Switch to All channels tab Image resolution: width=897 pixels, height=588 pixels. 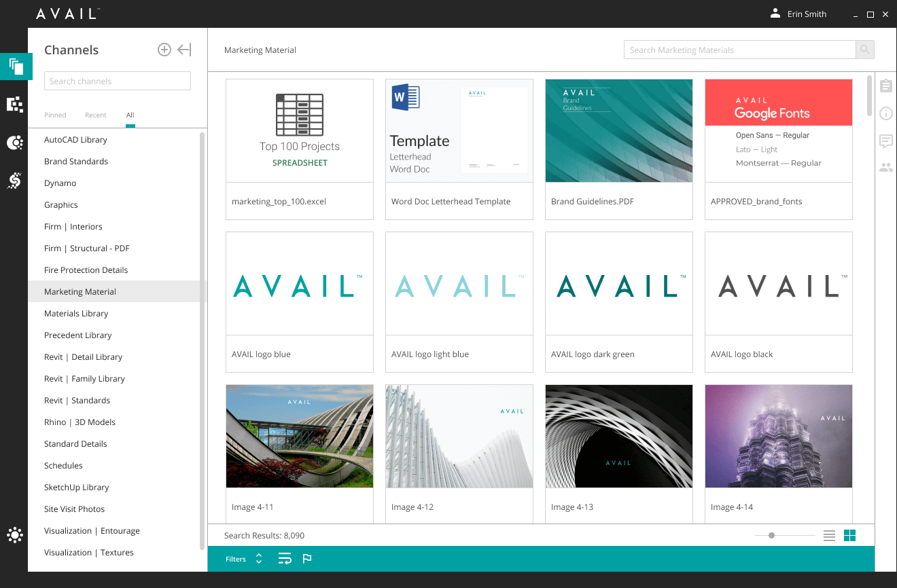[x=130, y=115]
